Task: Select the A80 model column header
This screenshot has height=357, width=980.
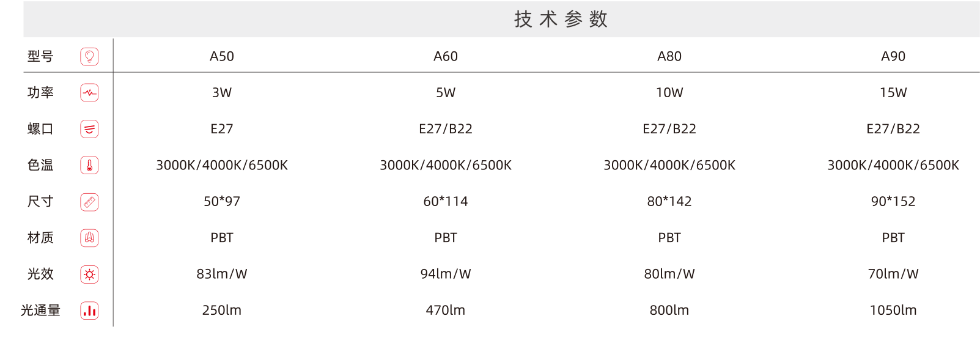Action: [x=669, y=56]
